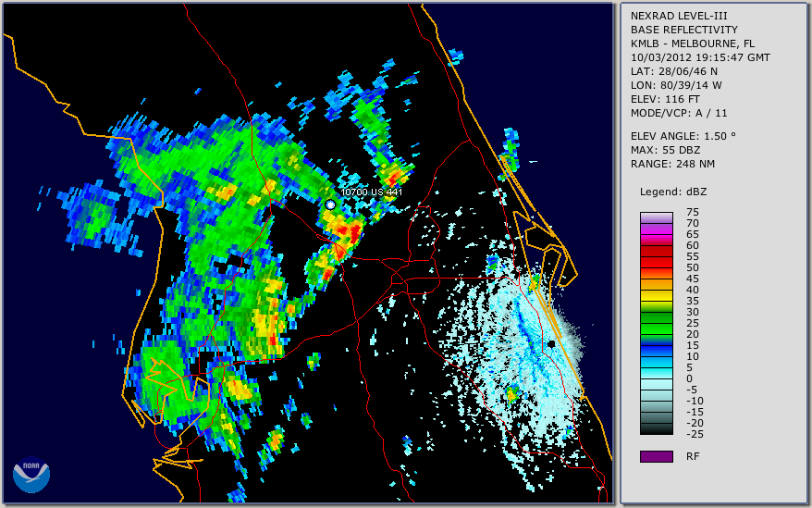Click the "Legend: dBZ" heading
Viewport: 812px width, 508px height.
[673, 192]
